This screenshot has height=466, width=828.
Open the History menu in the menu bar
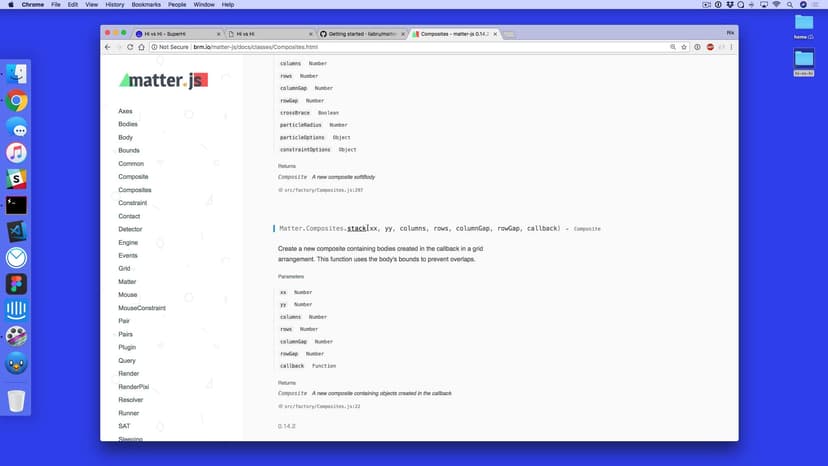pyautogui.click(x=115, y=5)
